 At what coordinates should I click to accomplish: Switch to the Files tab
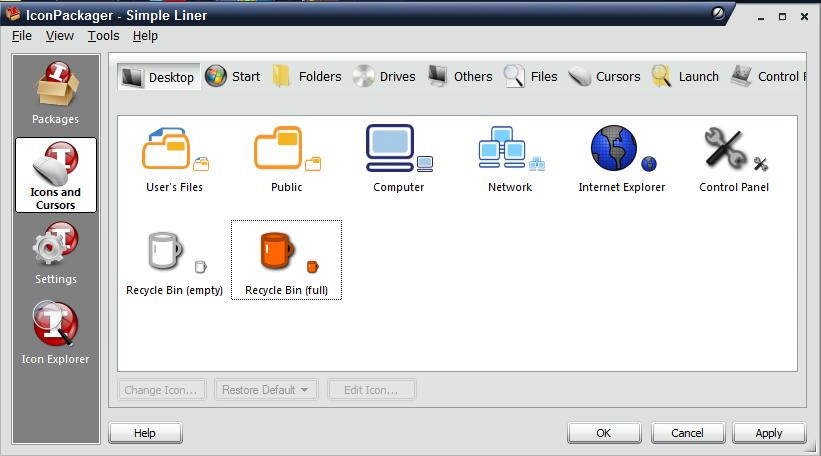coord(530,76)
